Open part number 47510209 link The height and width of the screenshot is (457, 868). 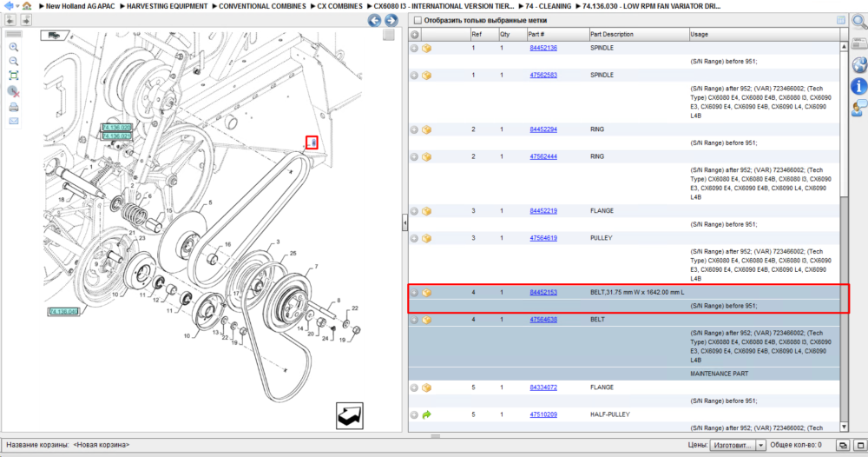pos(543,415)
